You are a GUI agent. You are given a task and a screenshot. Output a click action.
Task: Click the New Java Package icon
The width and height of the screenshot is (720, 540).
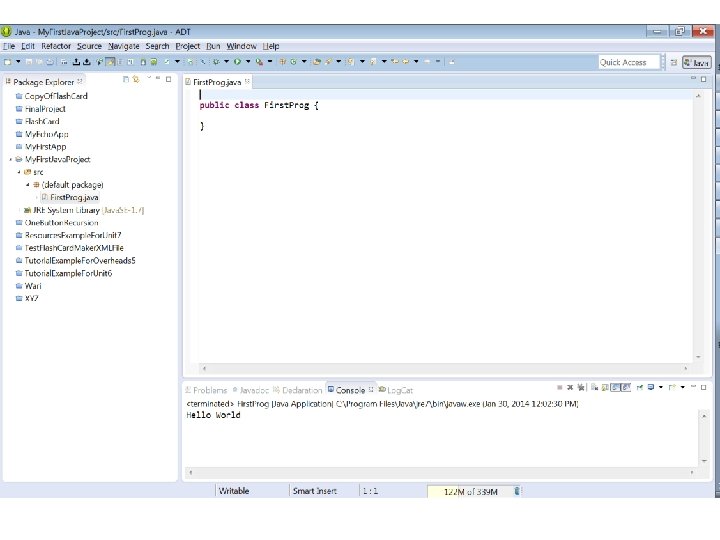pyautogui.click(x=282, y=62)
